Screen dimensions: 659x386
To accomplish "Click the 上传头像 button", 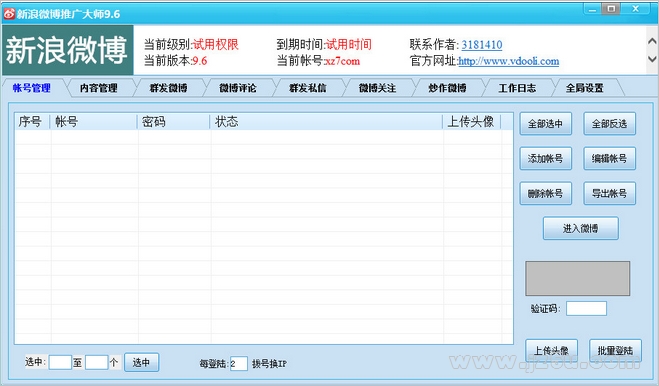I will pyautogui.click(x=551, y=351).
